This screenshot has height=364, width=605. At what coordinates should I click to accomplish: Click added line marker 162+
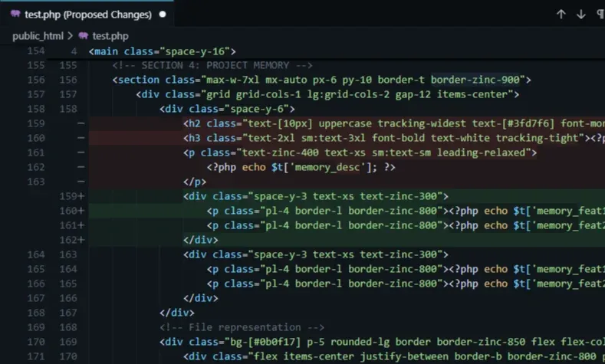[x=72, y=240]
